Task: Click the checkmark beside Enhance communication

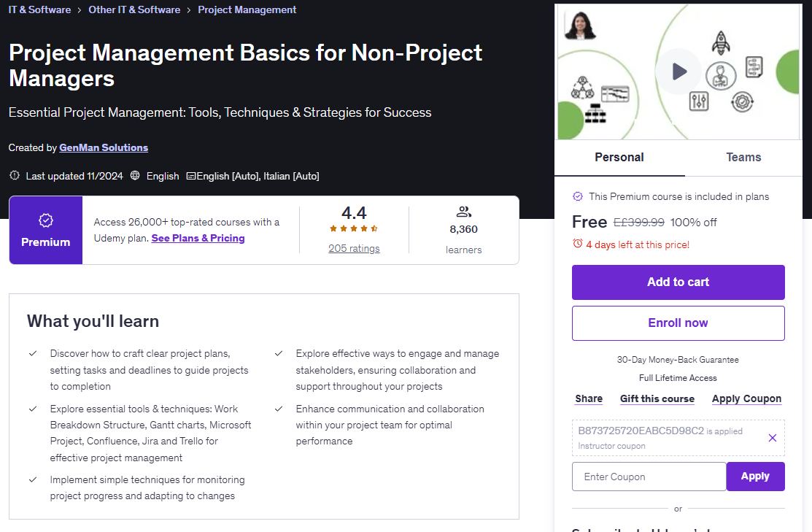Action: 279,409
